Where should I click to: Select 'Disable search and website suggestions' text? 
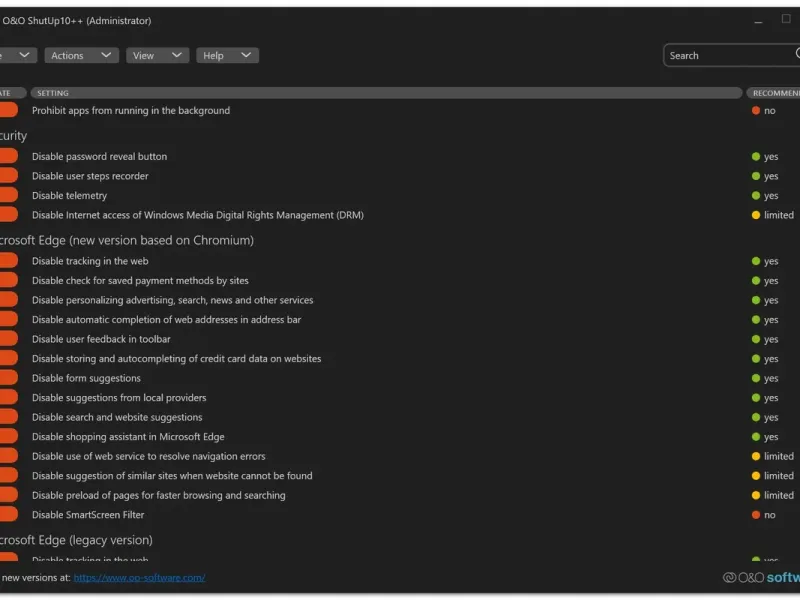tap(117, 417)
